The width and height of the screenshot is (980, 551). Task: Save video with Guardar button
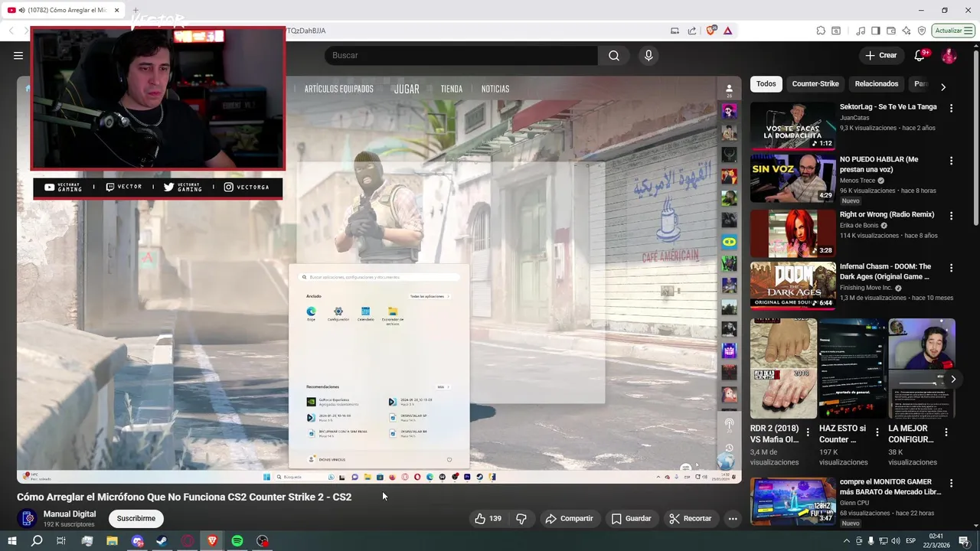(632, 518)
